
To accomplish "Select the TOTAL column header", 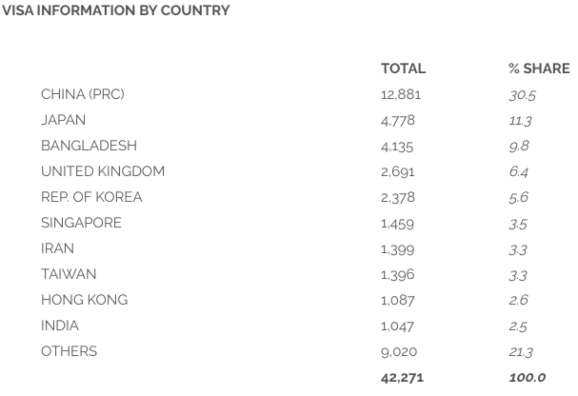I will (403, 69).
